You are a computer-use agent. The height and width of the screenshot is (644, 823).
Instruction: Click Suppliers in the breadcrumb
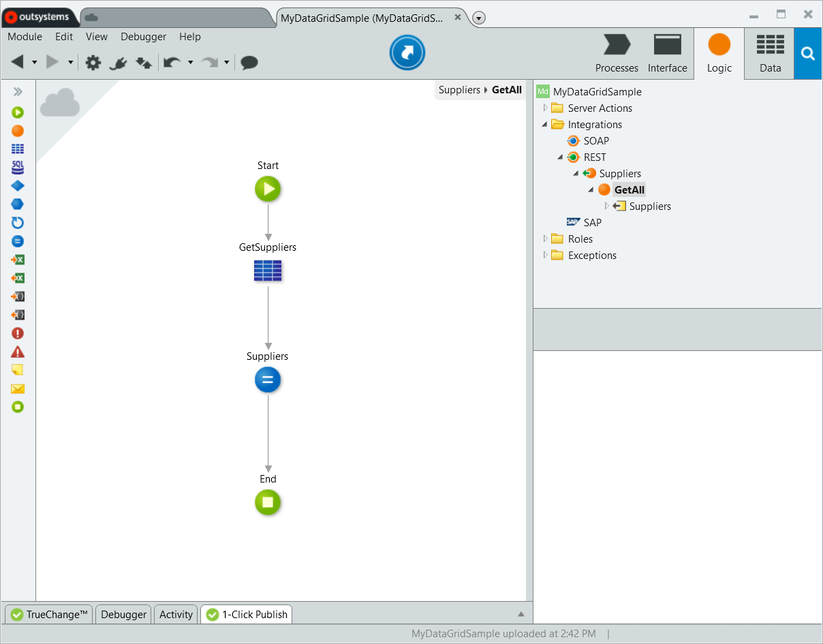[459, 89]
